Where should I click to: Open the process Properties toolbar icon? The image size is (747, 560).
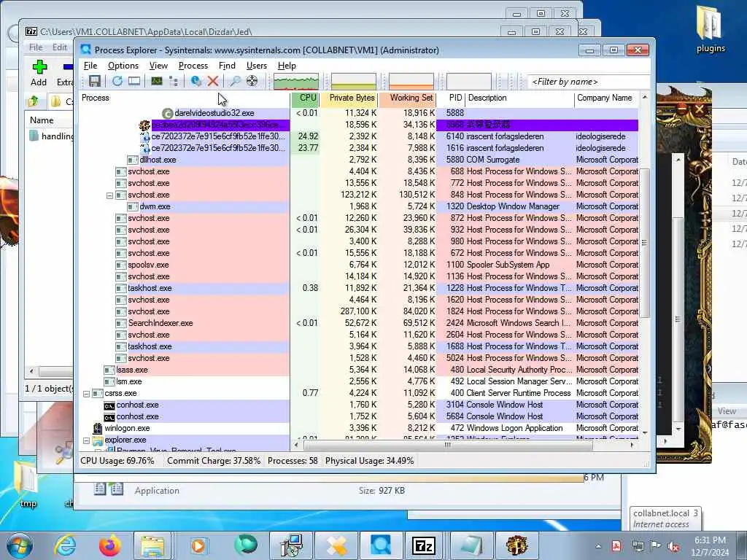(196, 81)
